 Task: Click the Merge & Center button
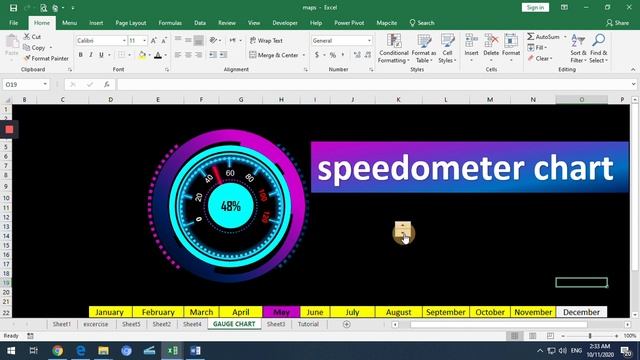pyautogui.click(x=274, y=55)
